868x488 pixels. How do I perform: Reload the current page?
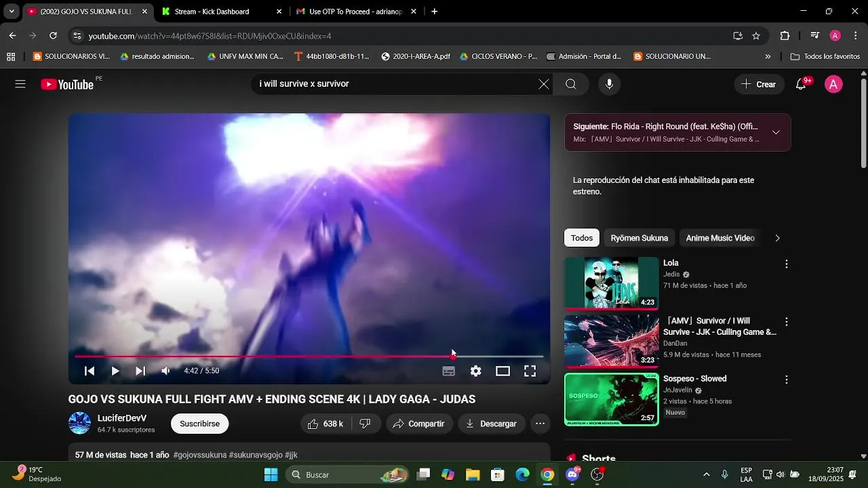(53, 36)
